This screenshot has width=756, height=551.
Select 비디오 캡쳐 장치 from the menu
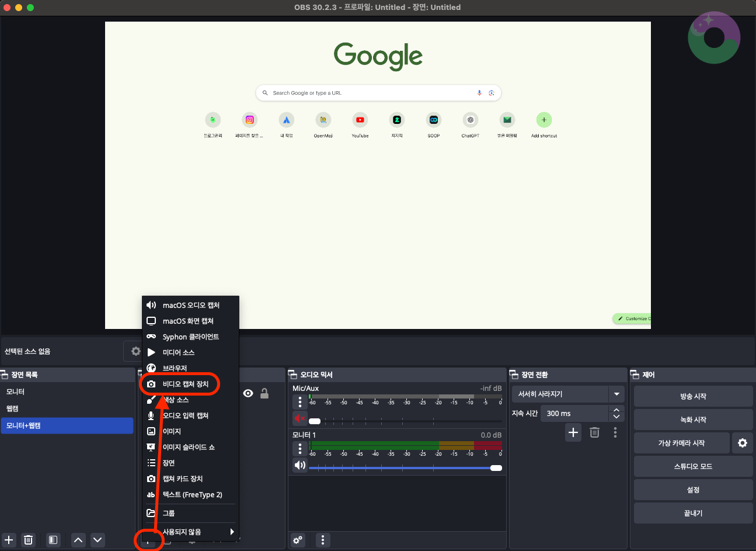pyautogui.click(x=190, y=384)
